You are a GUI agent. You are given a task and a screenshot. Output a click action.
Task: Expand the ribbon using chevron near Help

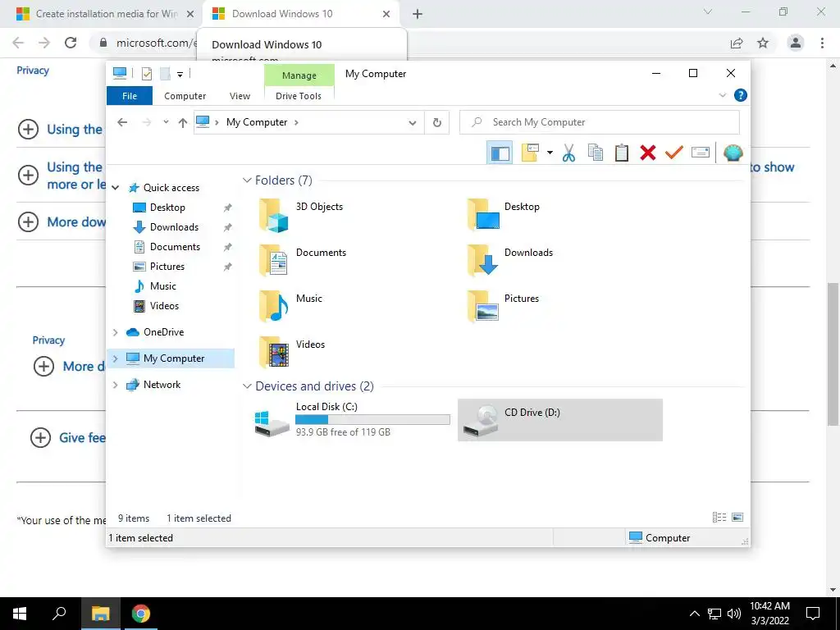pos(722,95)
